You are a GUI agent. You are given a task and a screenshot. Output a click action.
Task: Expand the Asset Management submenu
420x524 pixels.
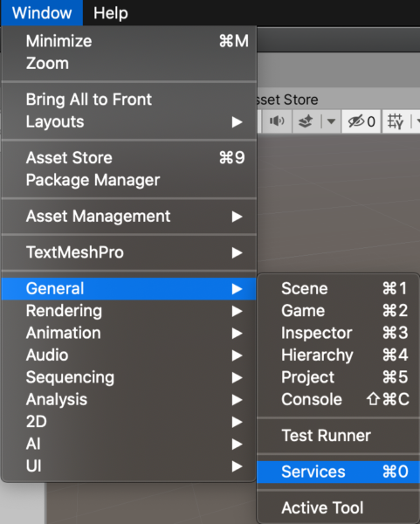pyautogui.click(x=129, y=217)
